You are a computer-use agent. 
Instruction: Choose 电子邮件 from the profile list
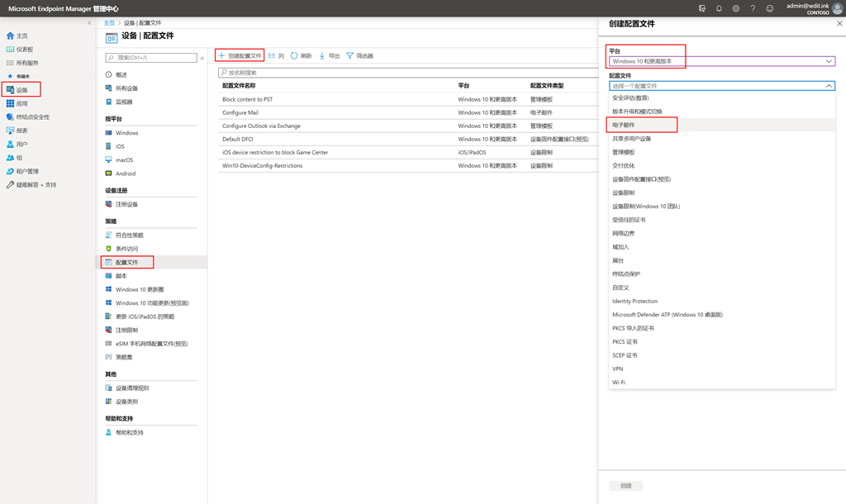[x=722, y=125]
